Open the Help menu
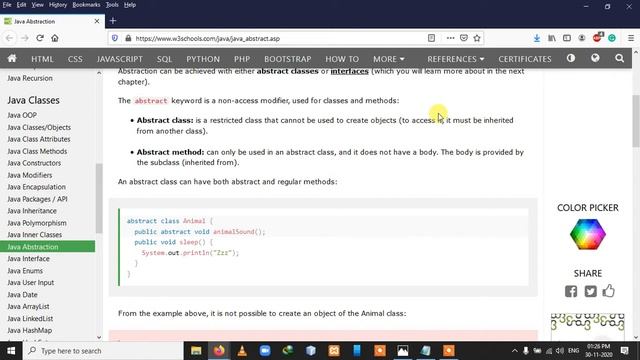 [x=130, y=5]
